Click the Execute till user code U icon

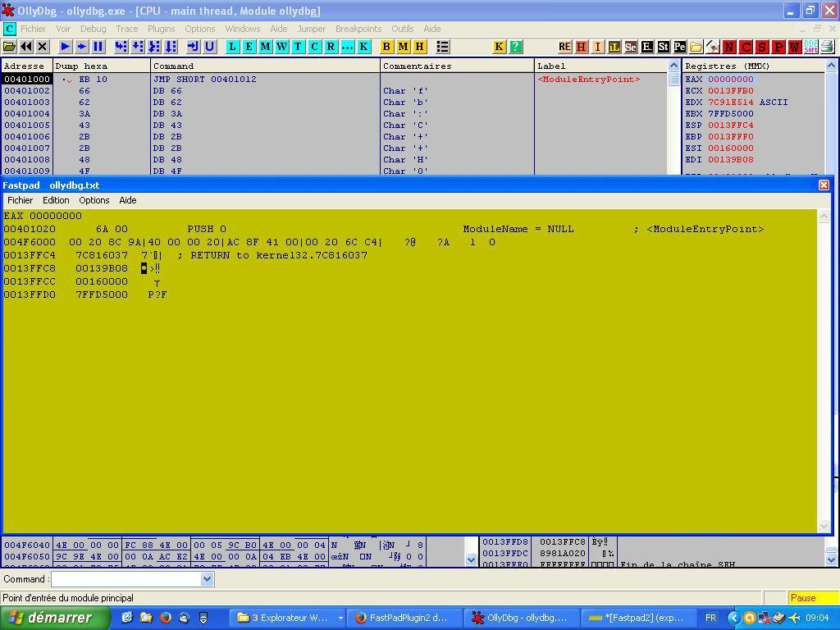point(209,47)
